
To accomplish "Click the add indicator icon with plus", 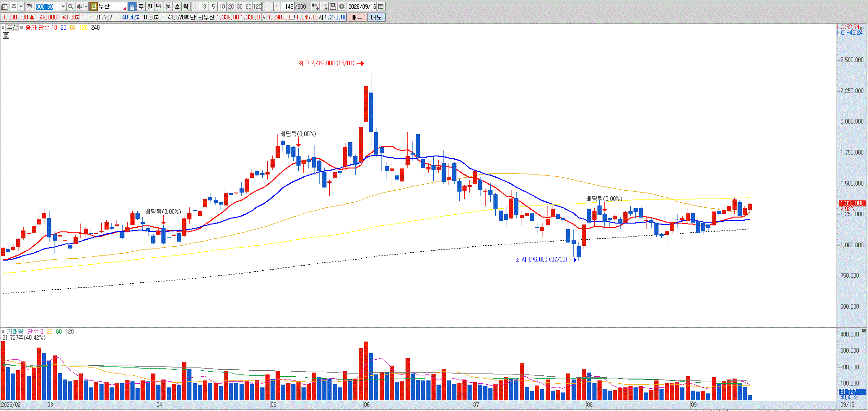I will (x=315, y=6).
